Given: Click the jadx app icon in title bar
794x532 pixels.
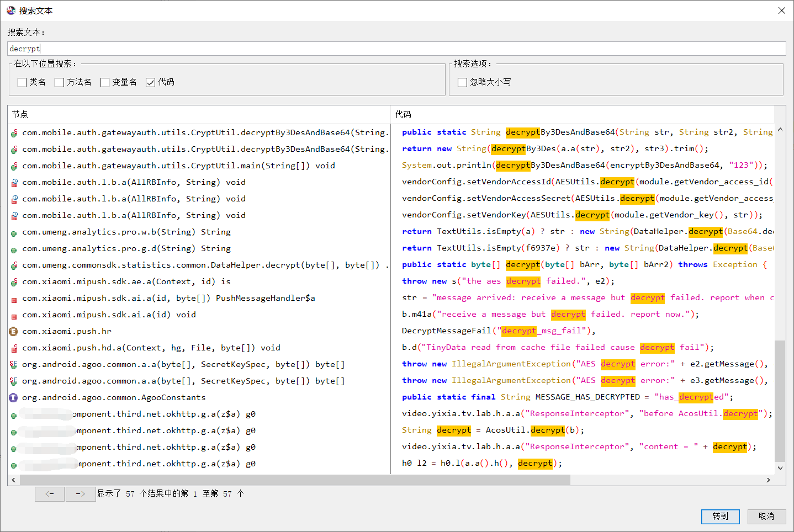Looking at the screenshot, I should tap(10, 10).
